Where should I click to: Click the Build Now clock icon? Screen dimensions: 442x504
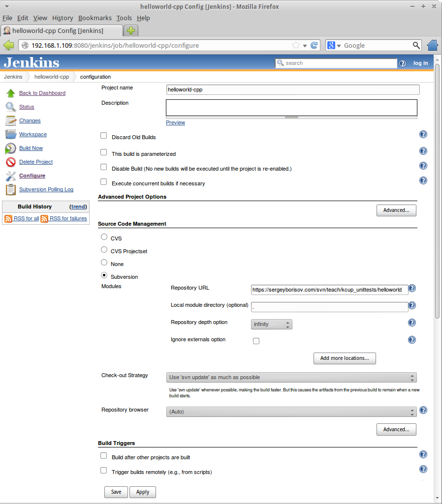point(11,148)
